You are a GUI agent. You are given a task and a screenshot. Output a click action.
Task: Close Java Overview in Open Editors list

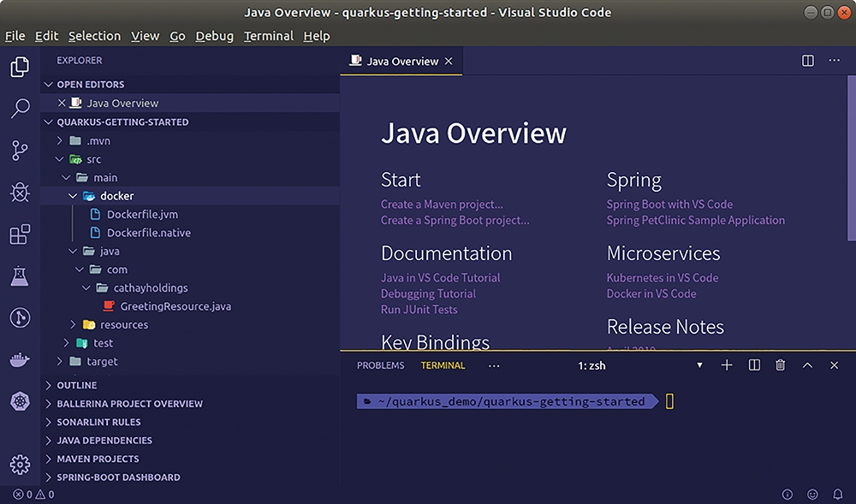(x=62, y=103)
